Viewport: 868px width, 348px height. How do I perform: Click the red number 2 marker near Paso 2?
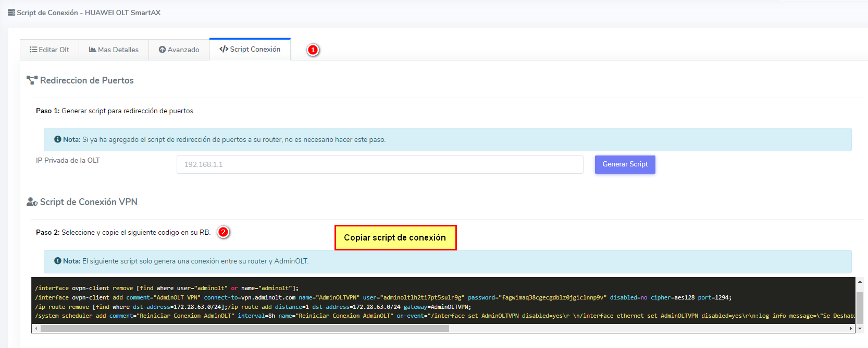[224, 232]
